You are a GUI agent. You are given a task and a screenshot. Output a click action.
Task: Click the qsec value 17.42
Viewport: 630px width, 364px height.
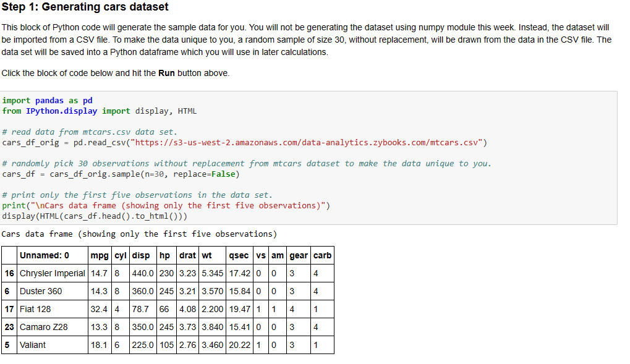click(240, 273)
